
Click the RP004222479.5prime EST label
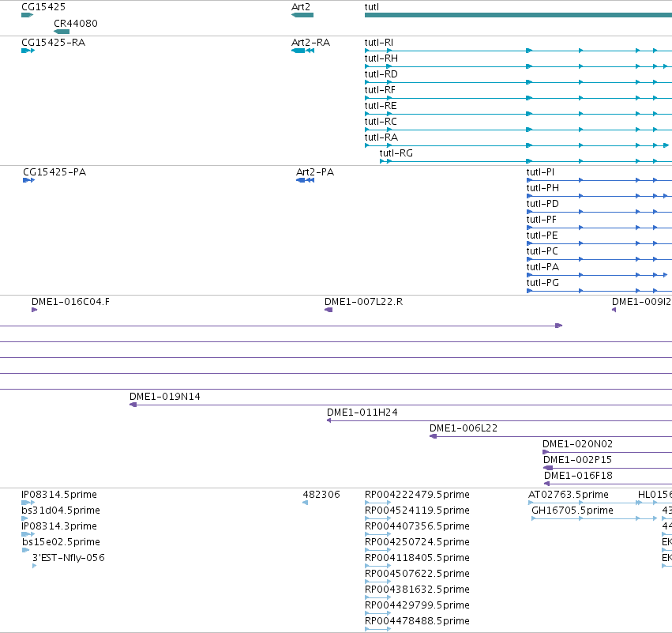417,495
